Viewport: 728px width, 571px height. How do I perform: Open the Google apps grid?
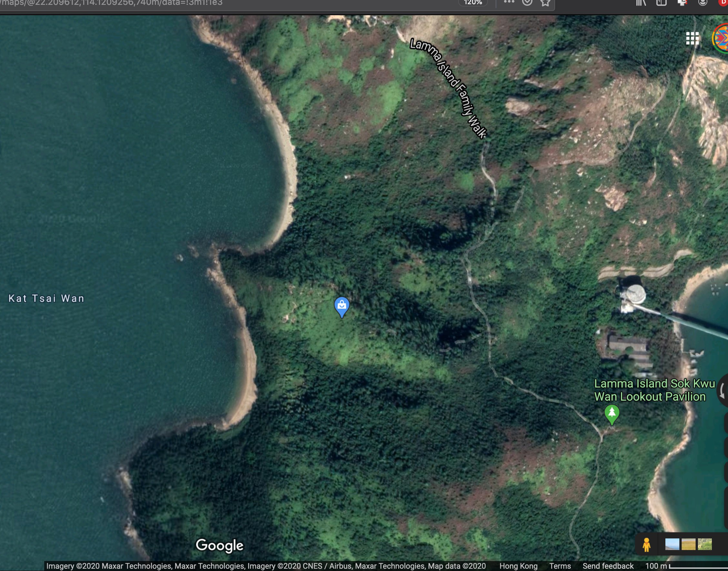(x=692, y=38)
